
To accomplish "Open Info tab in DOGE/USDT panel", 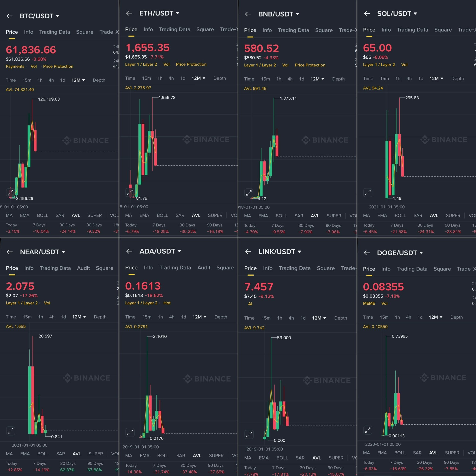I will point(386,269).
